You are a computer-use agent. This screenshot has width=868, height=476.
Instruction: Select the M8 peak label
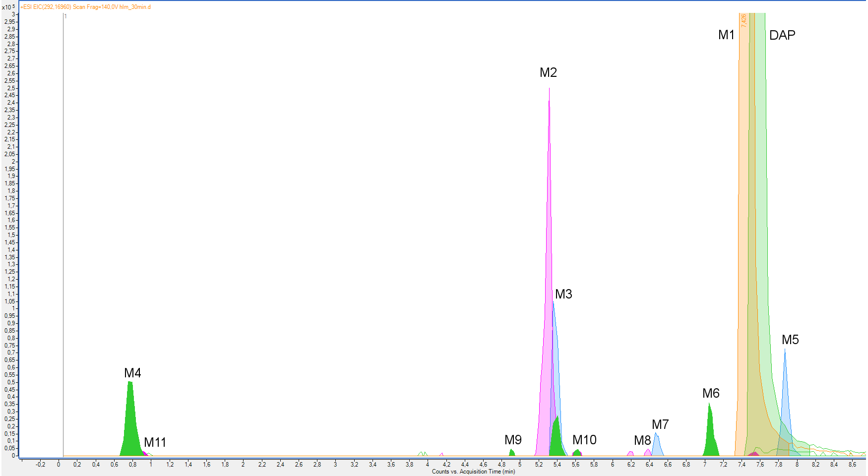click(642, 441)
